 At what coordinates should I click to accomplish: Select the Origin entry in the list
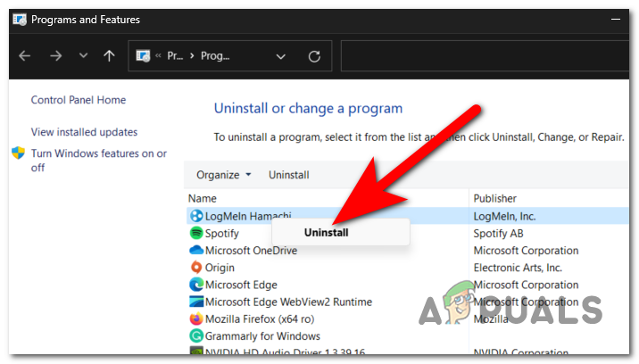220,268
